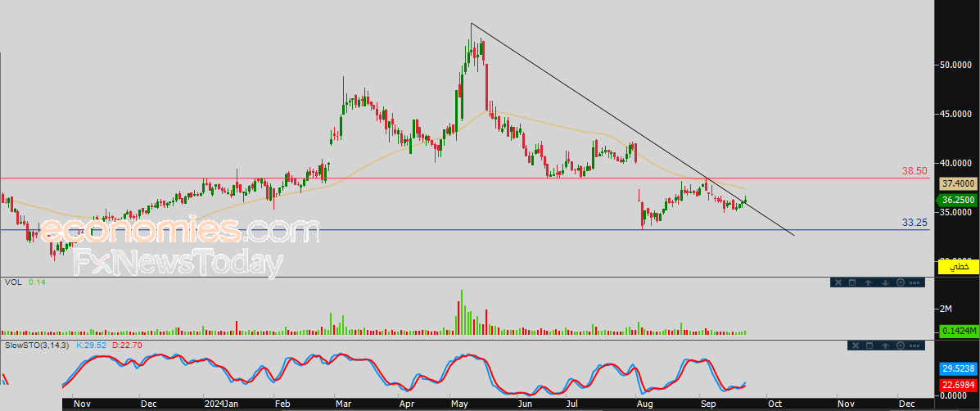Click the SlowSTO(3,14,3) indicator label
Image resolution: width=980 pixels, height=411 pixels.
pyautogui.click(x=38, y=344)
